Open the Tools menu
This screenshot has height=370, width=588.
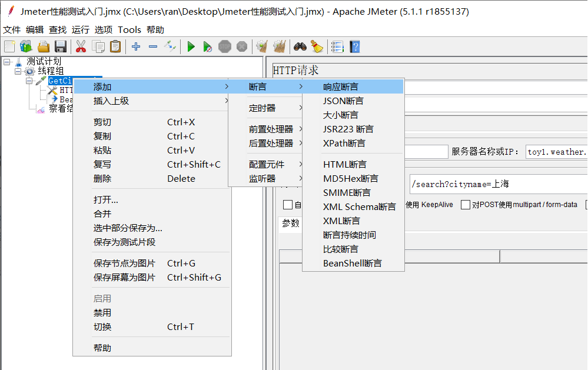[129, 29]
